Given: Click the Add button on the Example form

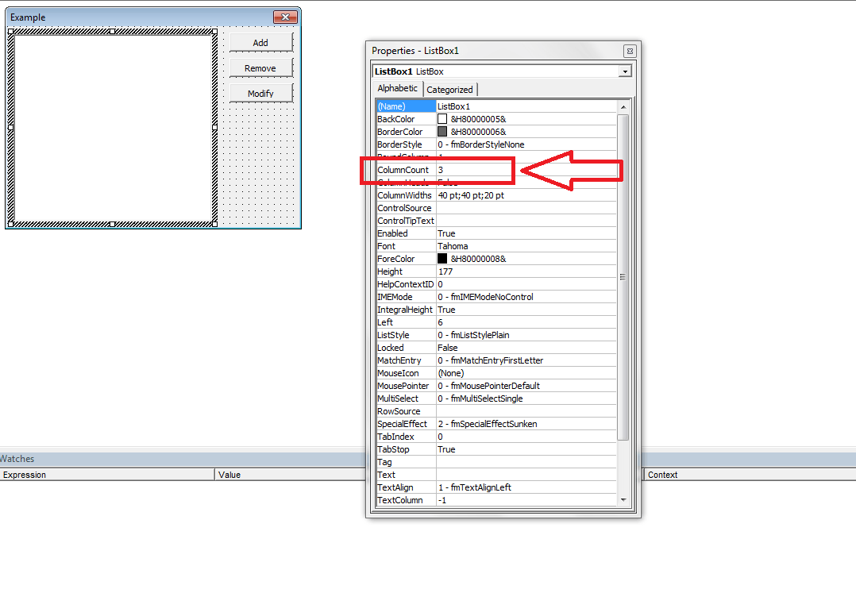Looking at the screenshot, I should click(x=260, y=42).
